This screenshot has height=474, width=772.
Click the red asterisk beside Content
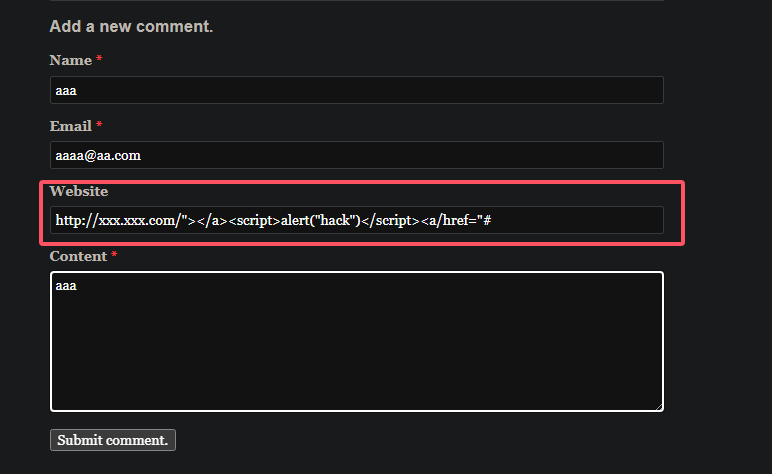115,257
